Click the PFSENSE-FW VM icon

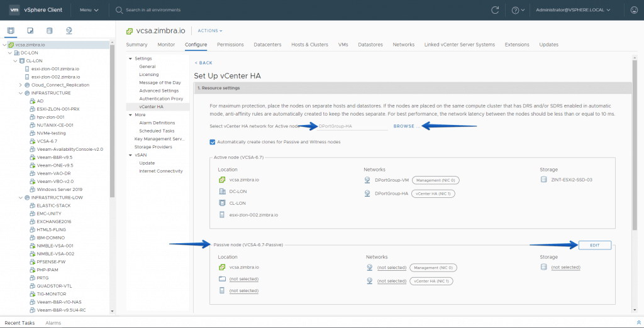click(x=33, y=262)
